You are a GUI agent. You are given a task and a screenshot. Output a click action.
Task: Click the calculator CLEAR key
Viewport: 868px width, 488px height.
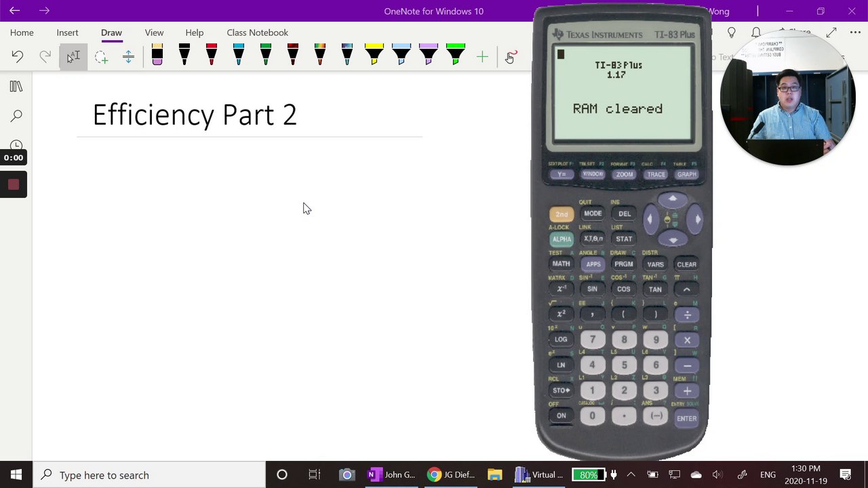[x=686, y=264]
